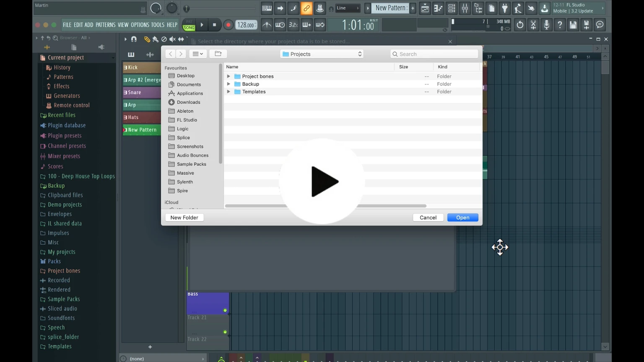
Task: Toggle the Track 21 mute LED
Action: [x=225, y=332]
